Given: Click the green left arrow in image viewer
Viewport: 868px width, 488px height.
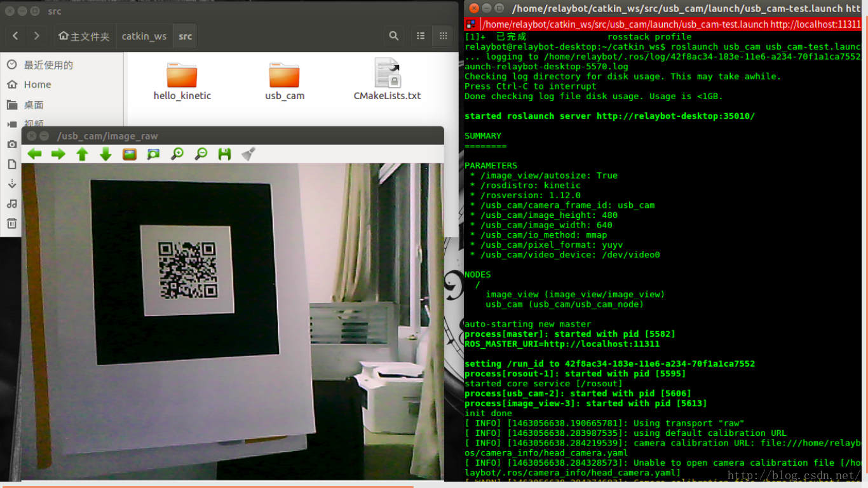Looking at the screenshot, I should (x=34, y=154).
